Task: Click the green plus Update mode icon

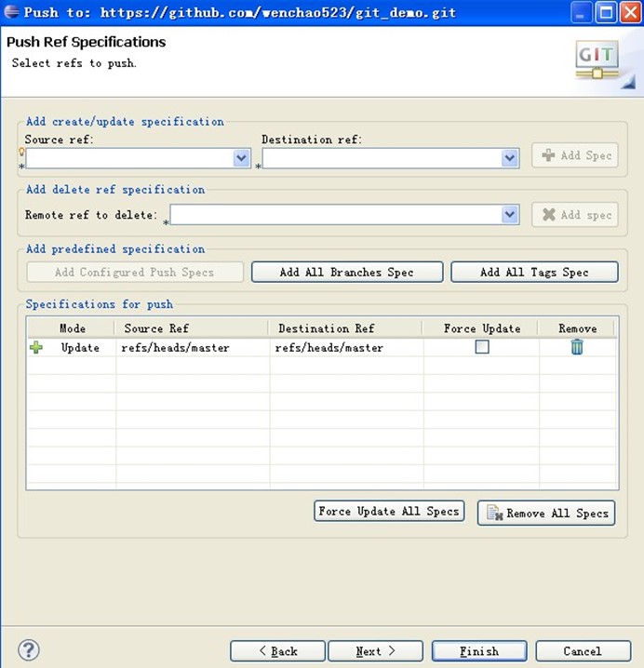Action: pos(36,347)
